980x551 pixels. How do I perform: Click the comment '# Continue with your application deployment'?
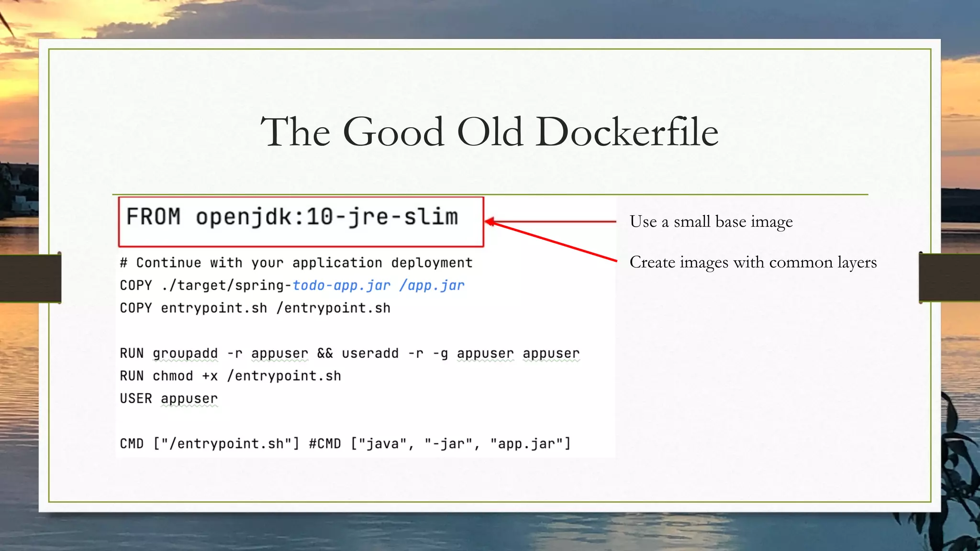pyautogui.click(x=296, y=263)
